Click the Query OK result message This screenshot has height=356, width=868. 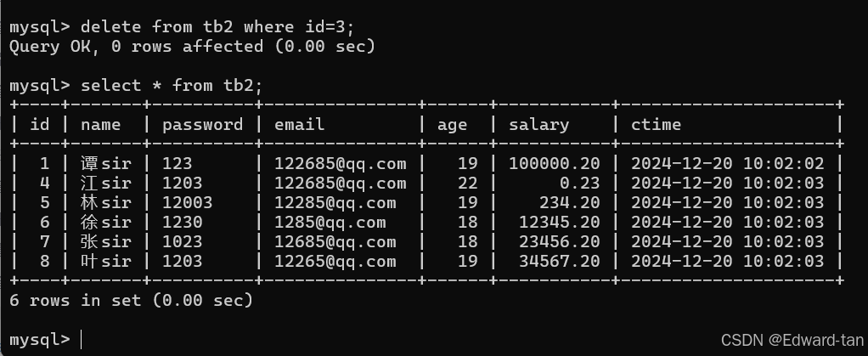[x=192, y=46]
